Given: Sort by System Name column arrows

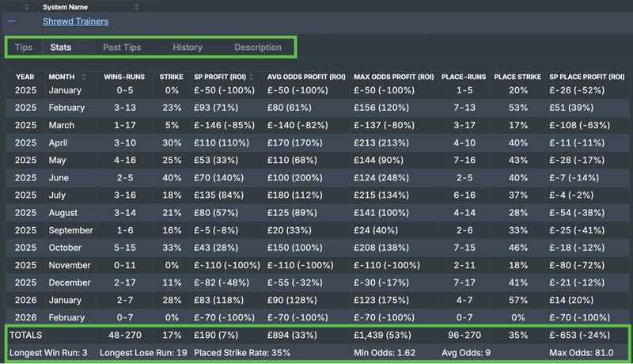Looking at the screenshot, I should click(x=136, y=7).
